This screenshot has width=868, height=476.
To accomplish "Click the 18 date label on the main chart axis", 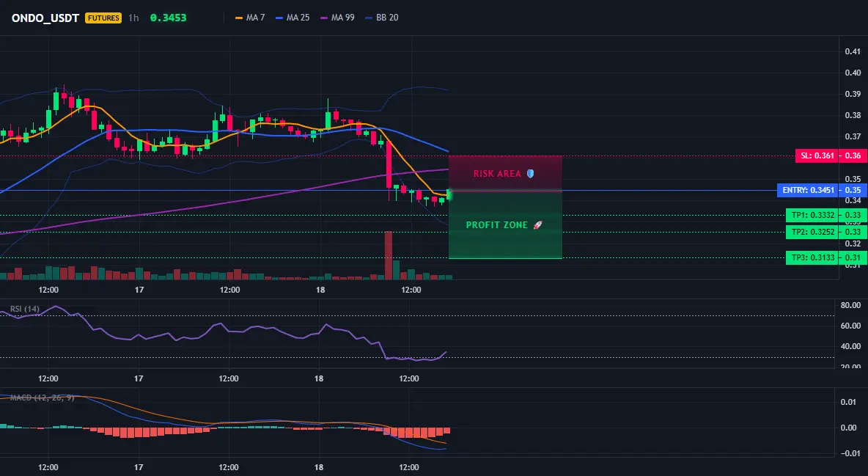I will 320,290.
